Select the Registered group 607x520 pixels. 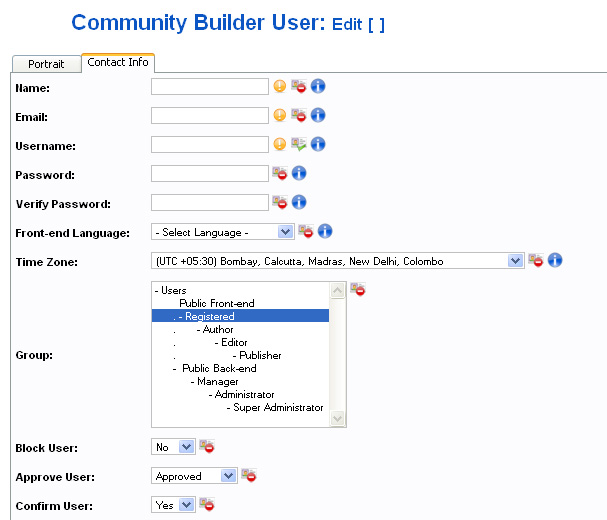240,316
